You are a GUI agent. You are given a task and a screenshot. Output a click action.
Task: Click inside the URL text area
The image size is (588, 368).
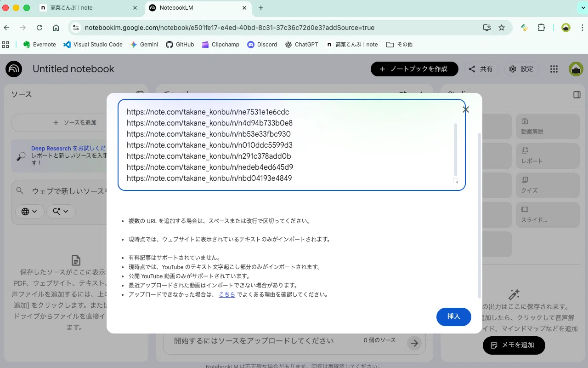click(x=292, y=145)
